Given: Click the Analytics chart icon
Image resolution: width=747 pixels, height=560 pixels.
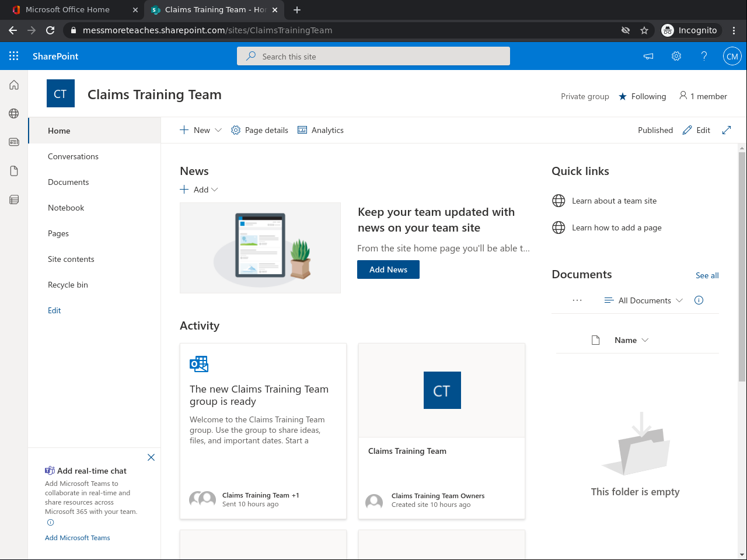Looking at the screenshot, I should [x=302, y=130].
